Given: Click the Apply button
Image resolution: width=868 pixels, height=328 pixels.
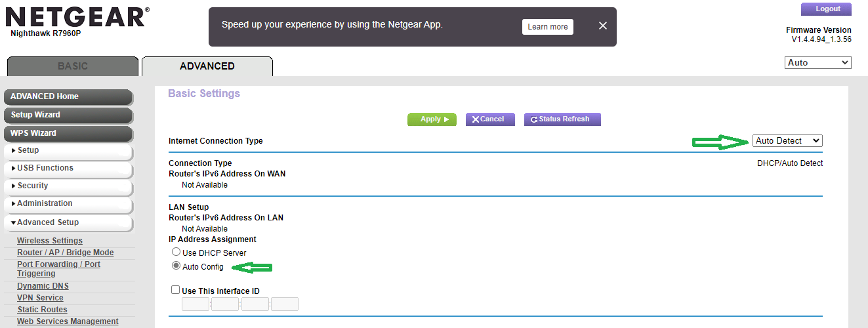Looking at the screenshot, I should tap(431, 119).
